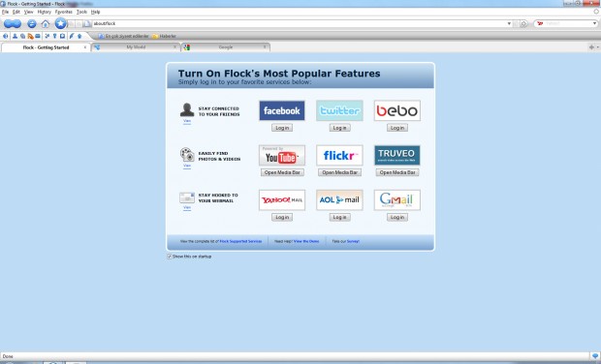Open the People sidebar icon
Viewport: 601px width, 364px height.
(15, 36)
